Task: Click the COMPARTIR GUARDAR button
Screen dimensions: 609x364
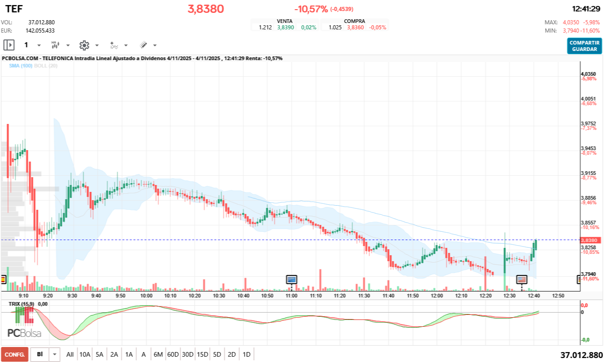Action: point(584,46)
